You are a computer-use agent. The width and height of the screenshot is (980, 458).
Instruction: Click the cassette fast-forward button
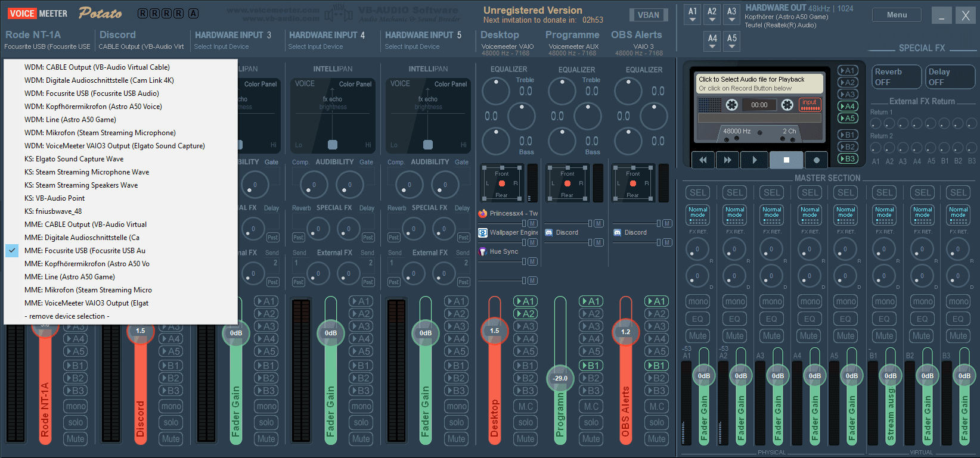tap(727, 160)
